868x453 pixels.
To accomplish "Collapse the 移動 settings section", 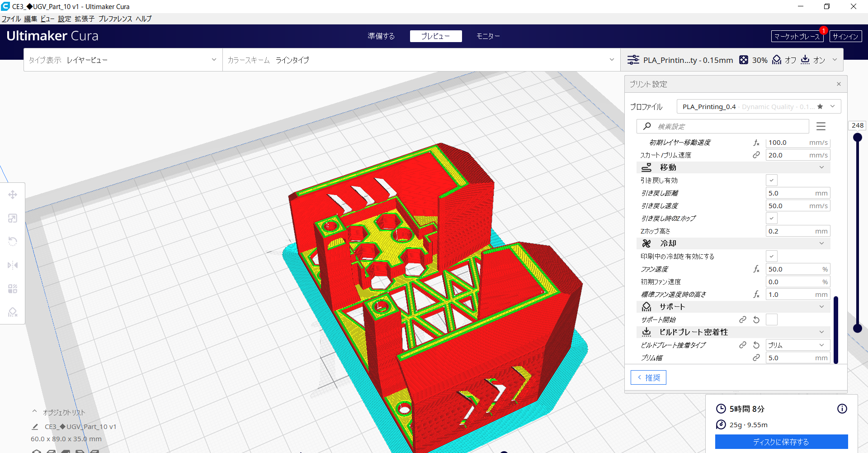I will pos(733,167).
